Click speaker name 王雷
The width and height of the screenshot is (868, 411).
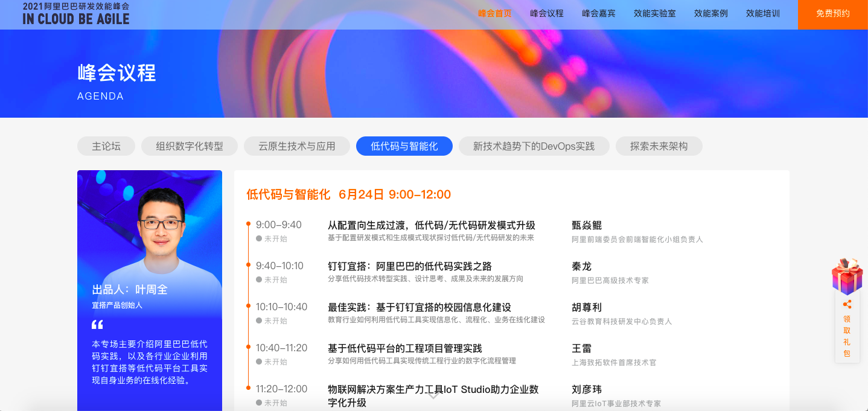click(582, 348)
